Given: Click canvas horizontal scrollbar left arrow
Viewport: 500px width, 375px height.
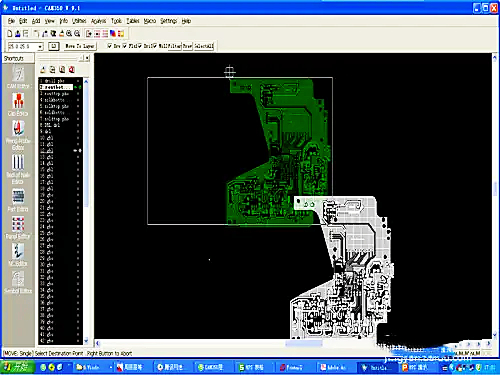Looking at the screenshot, I should pos(98,343).
